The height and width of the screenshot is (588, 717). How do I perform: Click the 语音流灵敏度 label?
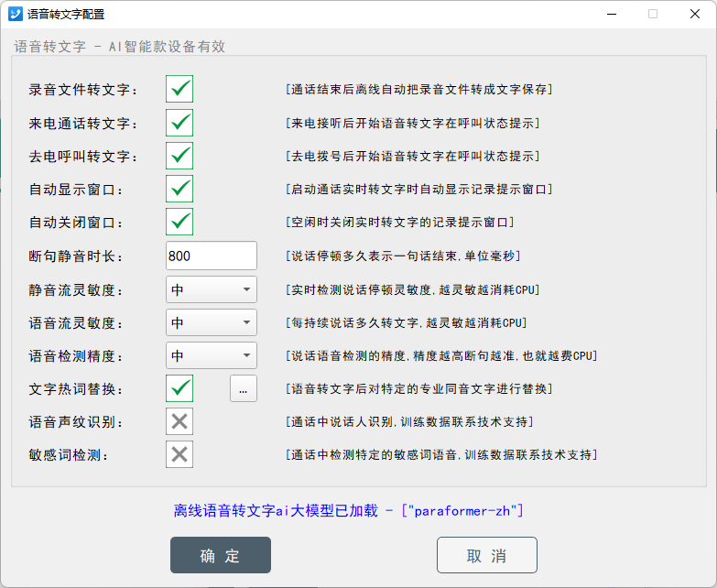coord(75,323)
